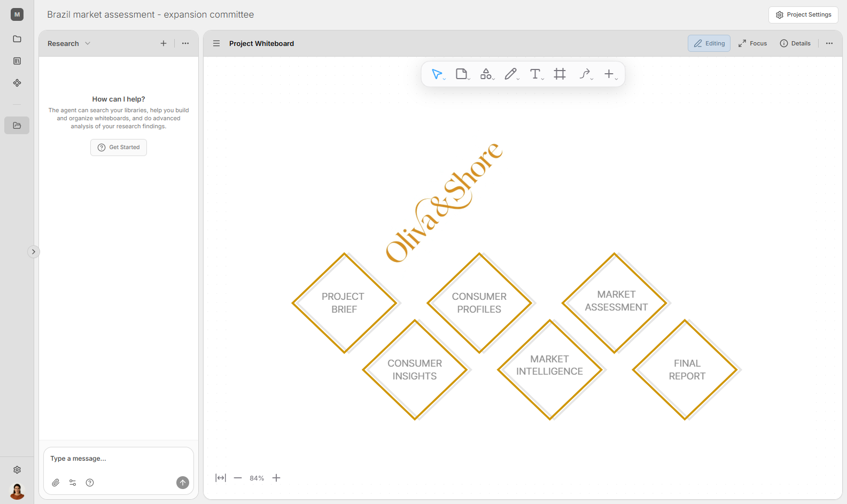
Task: Pick the frame tool
Action: tap(560, 74)
